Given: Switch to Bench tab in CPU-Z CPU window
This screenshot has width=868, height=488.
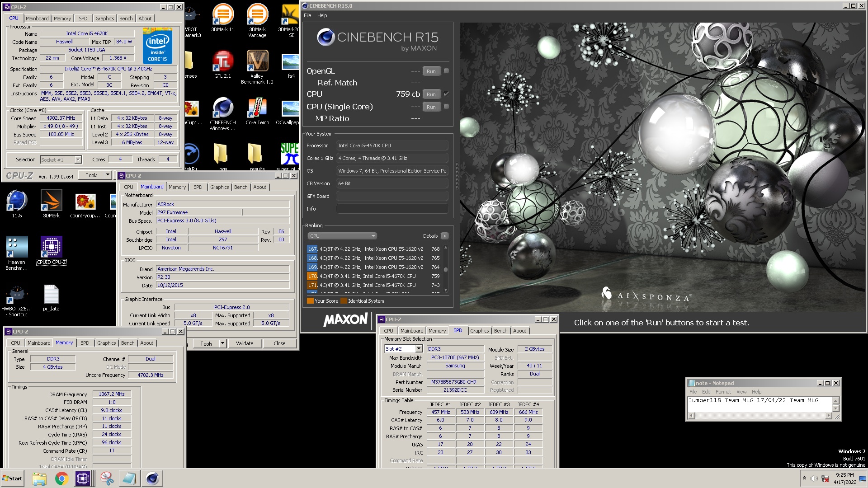Looking at the screenshot, I should coord(126,19).
